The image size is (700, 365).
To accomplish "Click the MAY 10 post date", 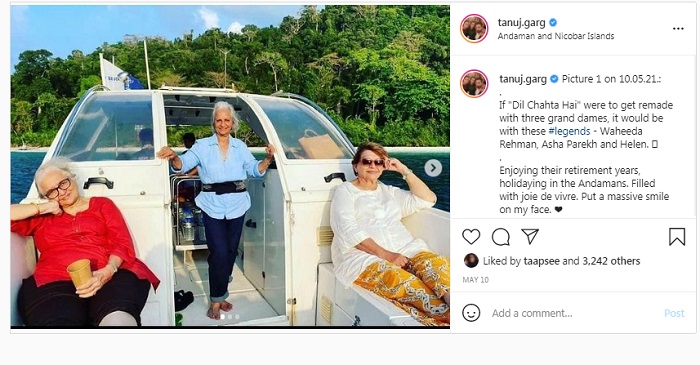I will [x=475, y=280].
